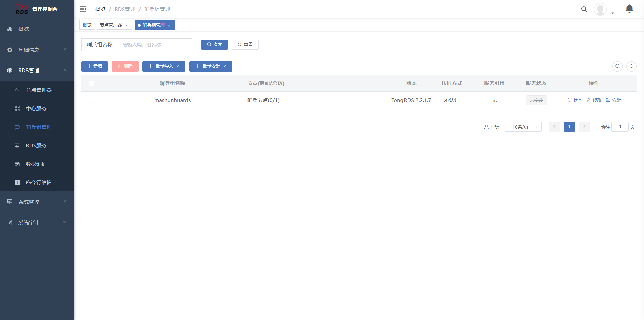This screenshot has width=644, height=320.
Task: Click the RDS服务 monitor icon
Action: click(17, 146)
